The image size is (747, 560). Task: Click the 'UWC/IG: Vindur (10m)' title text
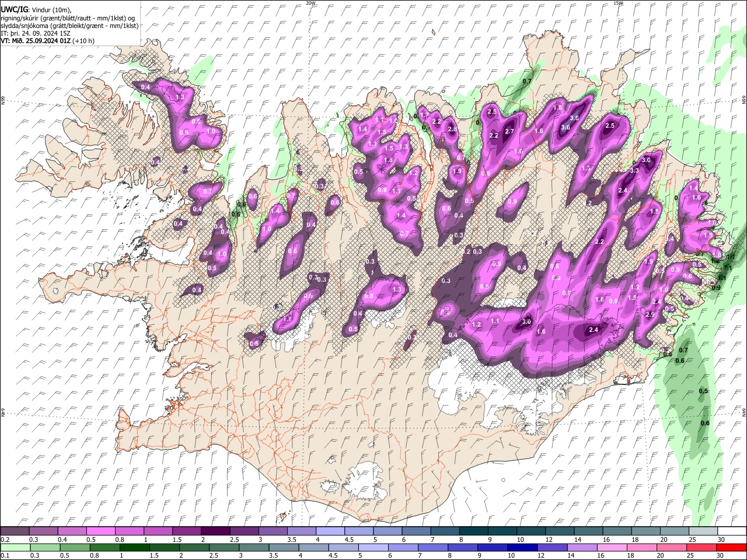tap(36, 10)
